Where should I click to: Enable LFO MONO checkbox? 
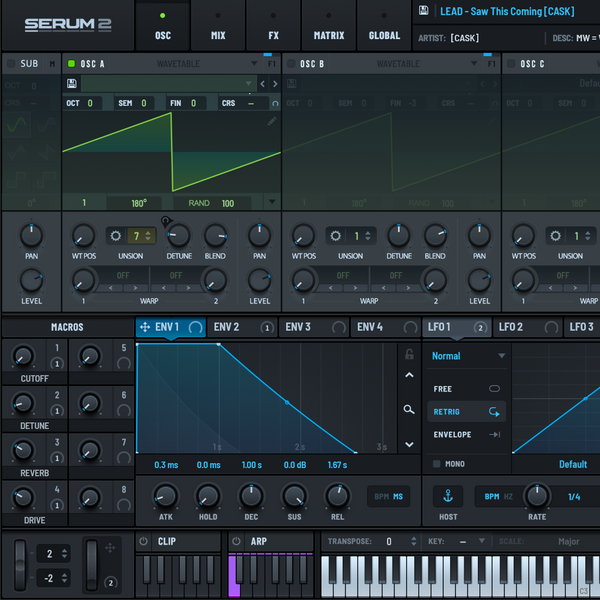click(436, 464)
